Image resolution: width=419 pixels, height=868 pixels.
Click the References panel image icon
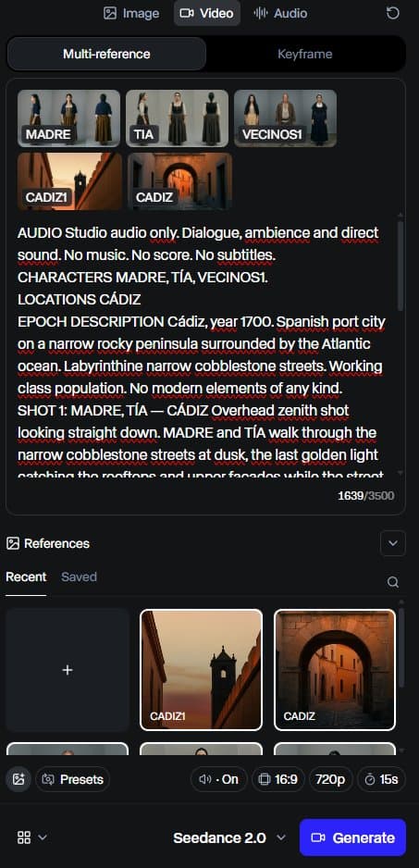click(13, 543)
